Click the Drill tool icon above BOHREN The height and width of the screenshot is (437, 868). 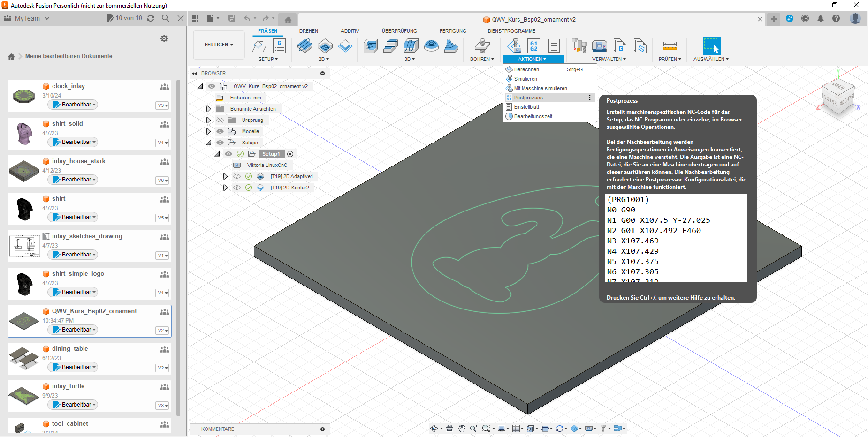(482, 46)
